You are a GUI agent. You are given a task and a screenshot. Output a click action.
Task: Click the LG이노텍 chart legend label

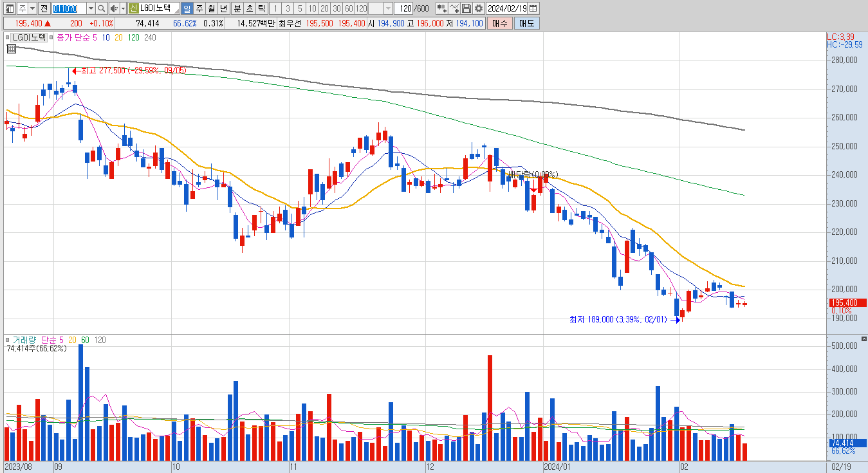pyautogui.click(x=29, y=37)
